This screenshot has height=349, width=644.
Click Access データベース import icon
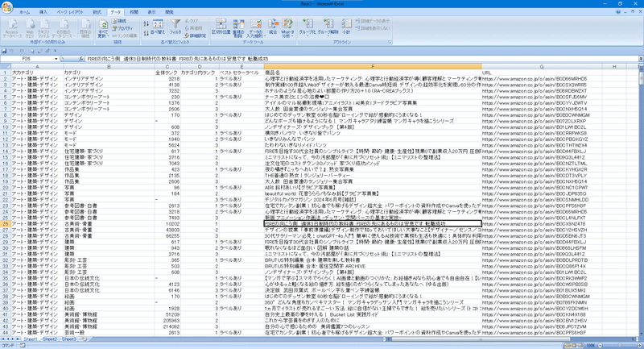click(12, 28)
